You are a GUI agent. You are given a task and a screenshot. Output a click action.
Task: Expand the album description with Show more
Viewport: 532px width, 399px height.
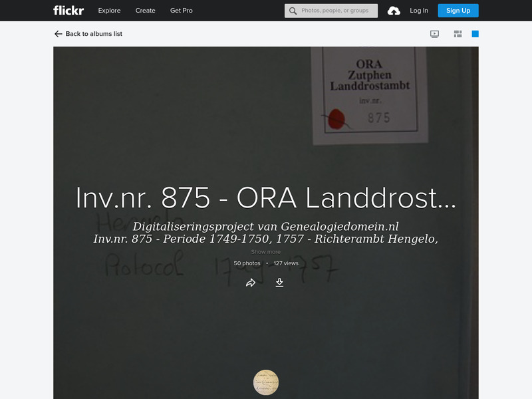(x=265, y=251)
